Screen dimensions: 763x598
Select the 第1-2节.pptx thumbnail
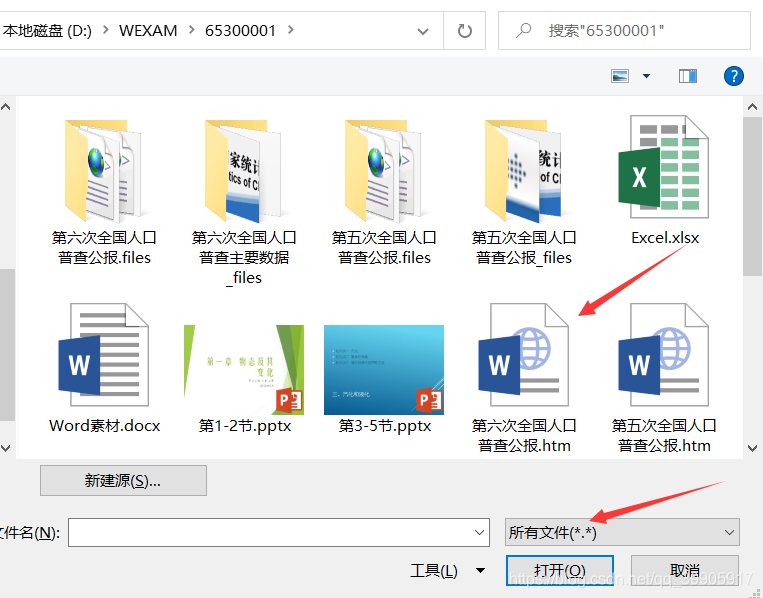click(x=244, y=370)
